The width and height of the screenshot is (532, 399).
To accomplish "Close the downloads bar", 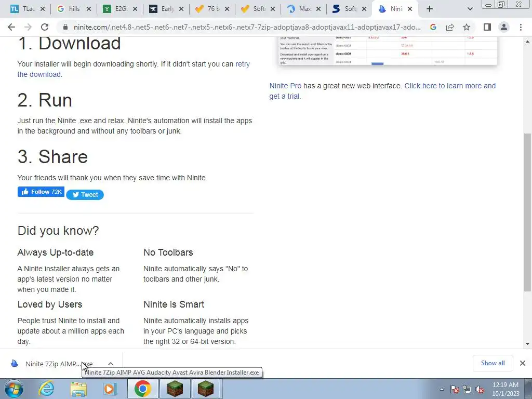I will (x=523, y=363).
